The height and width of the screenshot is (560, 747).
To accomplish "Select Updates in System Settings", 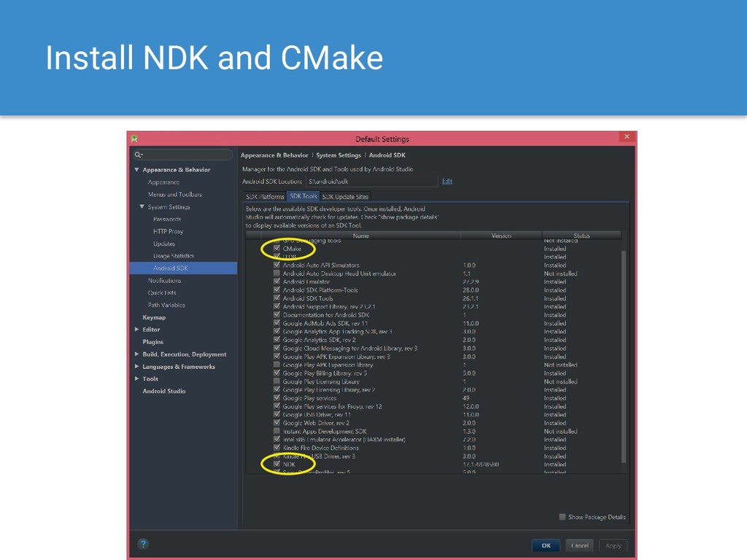I will click(x=164, y=244).
